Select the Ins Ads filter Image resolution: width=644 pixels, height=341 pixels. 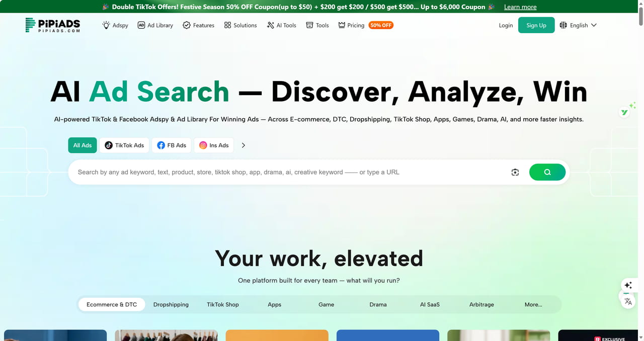point(214,145)
